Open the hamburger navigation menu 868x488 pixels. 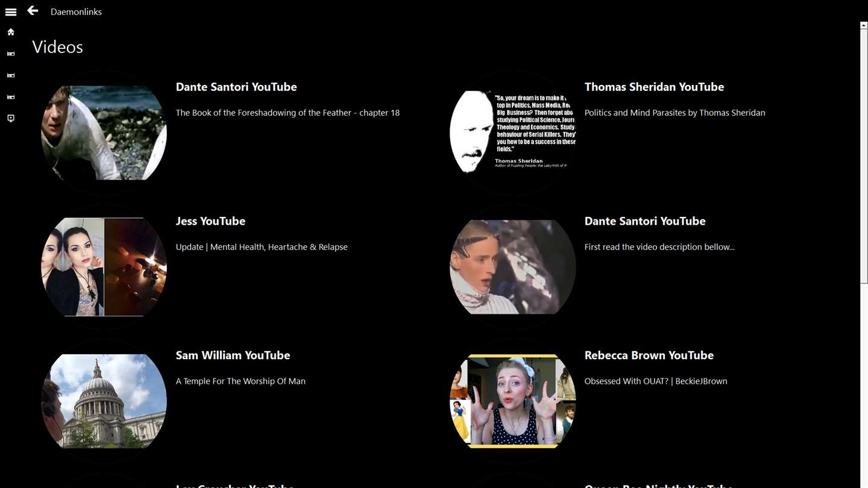[11, 11]
